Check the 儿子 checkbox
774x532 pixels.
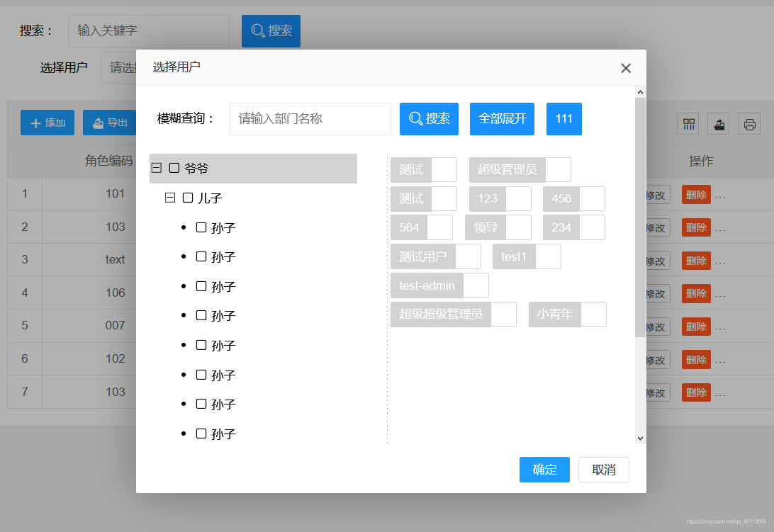(x=188, y=198)
